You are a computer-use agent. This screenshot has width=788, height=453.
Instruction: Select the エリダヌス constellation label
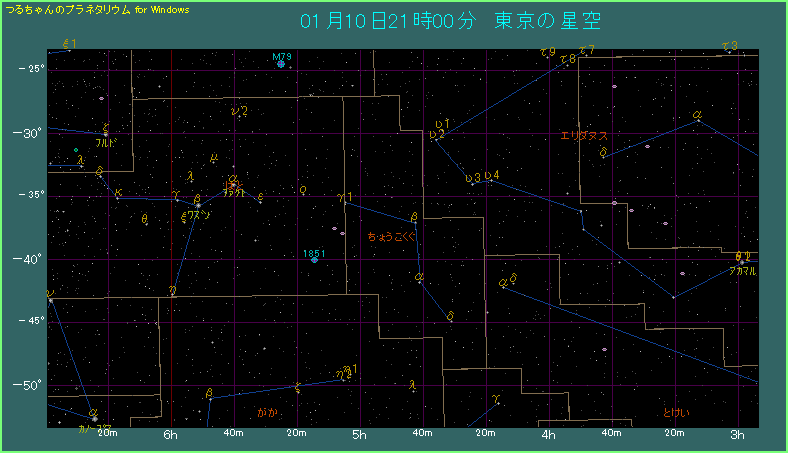coord(584,135)
